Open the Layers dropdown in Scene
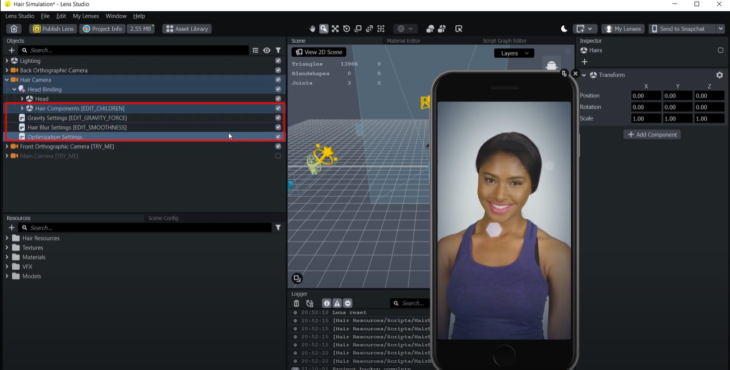The width and height of the screenshot is (730, 370). (x=514, y=53)
